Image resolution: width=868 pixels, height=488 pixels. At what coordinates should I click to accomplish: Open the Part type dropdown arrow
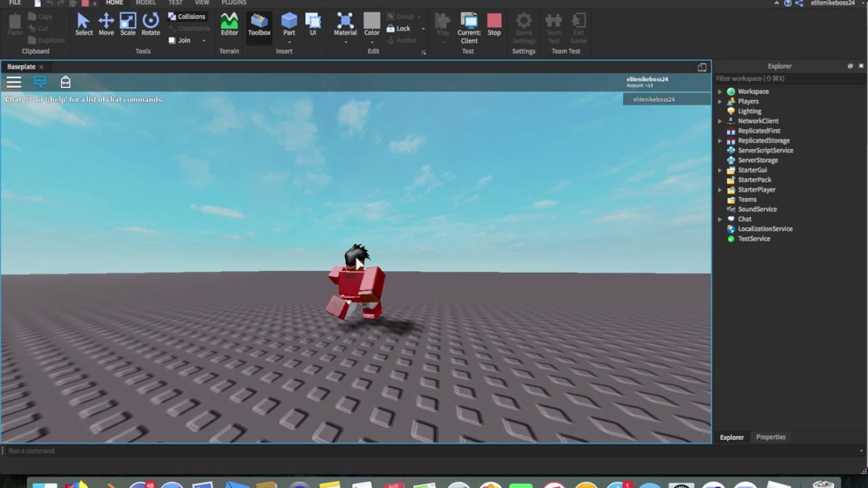[289, 42]
